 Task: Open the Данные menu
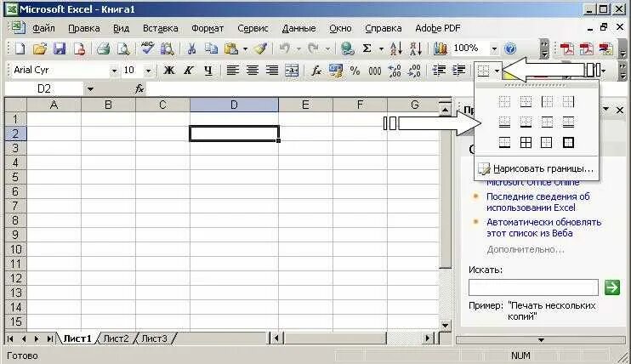(x=298, y=28)
